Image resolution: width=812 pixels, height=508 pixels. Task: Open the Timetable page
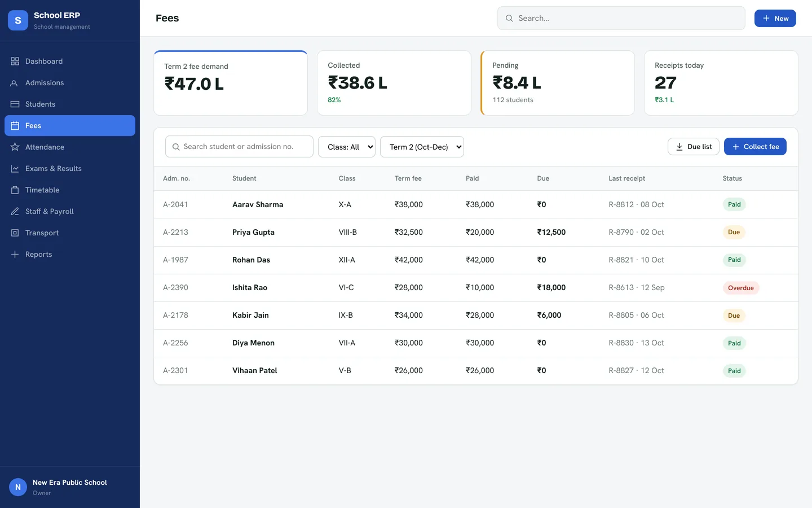pos(70,190)
